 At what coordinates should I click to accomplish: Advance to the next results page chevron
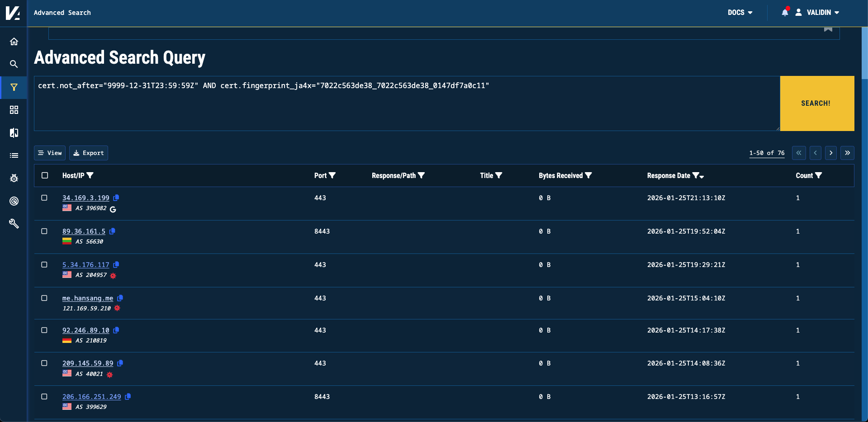coord(831,153)
